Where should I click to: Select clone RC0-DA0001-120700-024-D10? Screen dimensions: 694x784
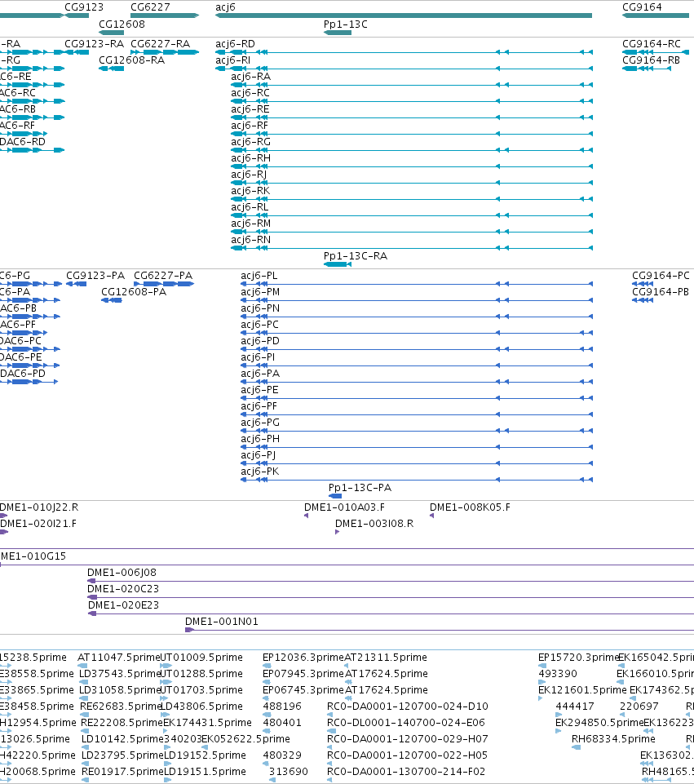pos(407,706)
